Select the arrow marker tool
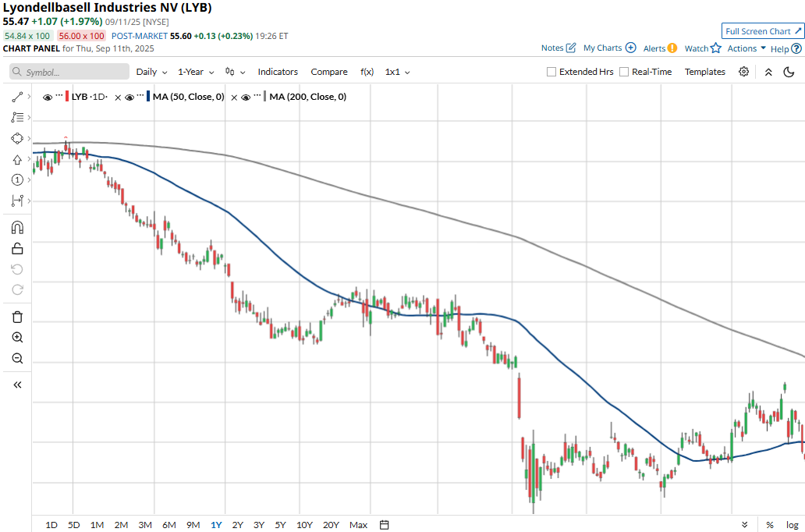 (x=17, y=159)
